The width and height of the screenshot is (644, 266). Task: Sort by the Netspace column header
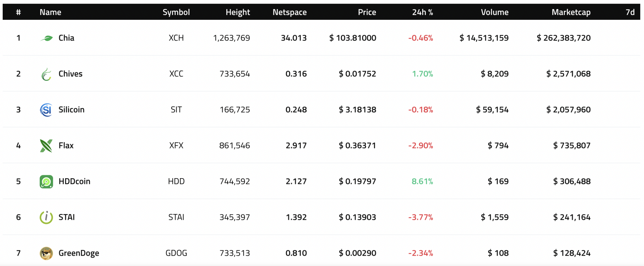coord(289,12)
